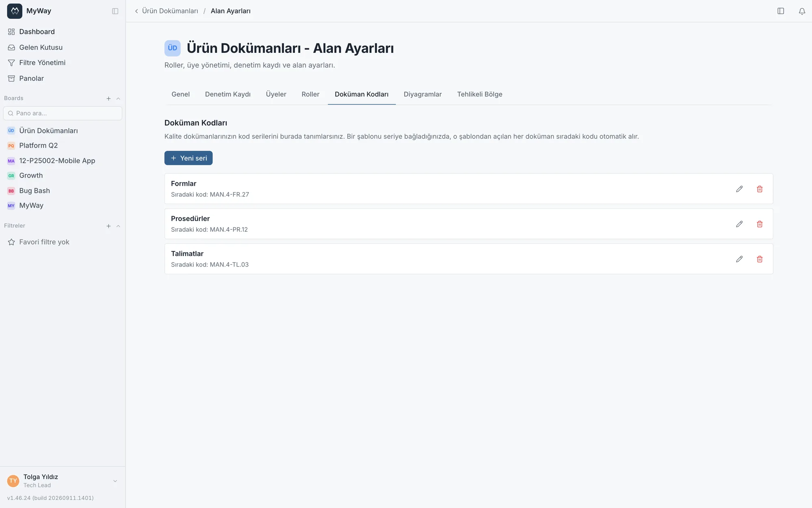This screenshot has height=508, width=812.
Task: Click the MY badge beside MyWay board
Action: pos(11,206)
